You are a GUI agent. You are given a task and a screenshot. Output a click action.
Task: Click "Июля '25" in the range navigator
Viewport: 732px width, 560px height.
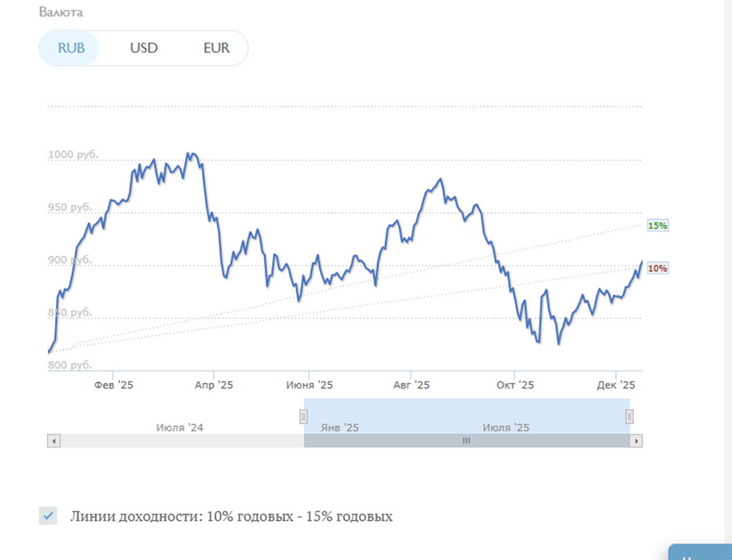pos(506,428)
